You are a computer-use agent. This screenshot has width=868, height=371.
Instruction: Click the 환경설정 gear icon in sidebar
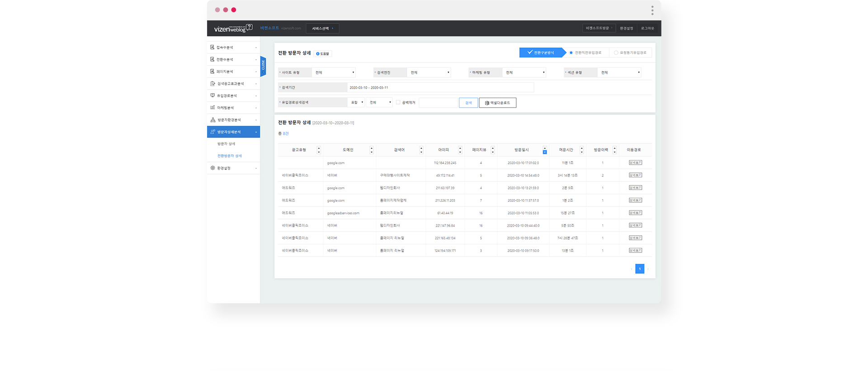(212, 168)
